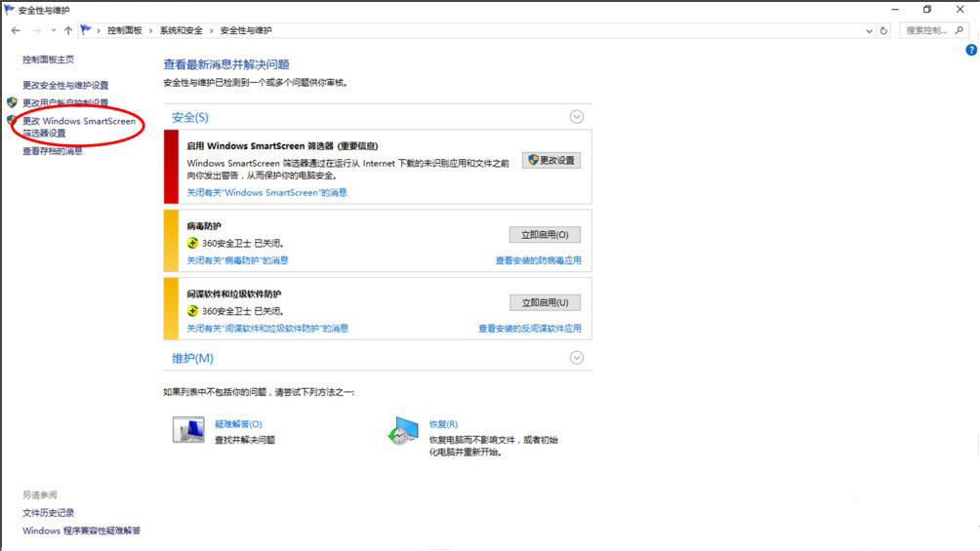This screenshot has width=980, height=551.
Task: Click shield icon beside 更改用户帐户控制设置
Action: click(12, 101)
